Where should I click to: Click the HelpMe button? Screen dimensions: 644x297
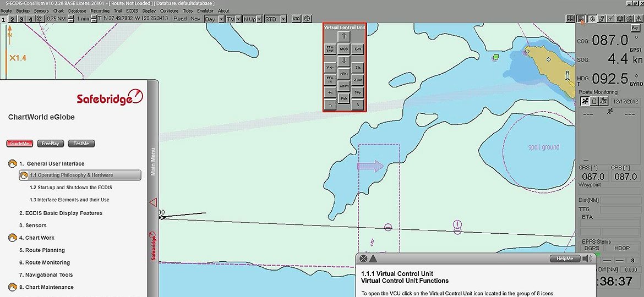click(x=565, y=258)
